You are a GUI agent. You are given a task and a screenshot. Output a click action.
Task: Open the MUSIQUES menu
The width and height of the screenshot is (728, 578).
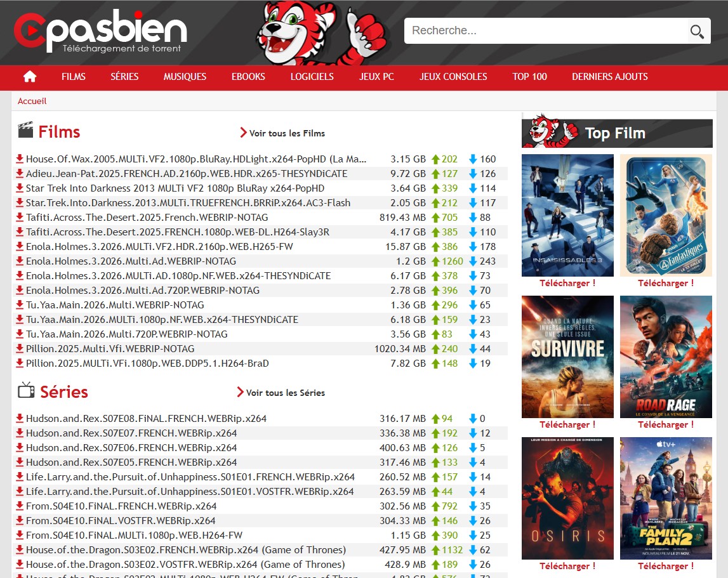pyautogui.click(x=185, y=77)
